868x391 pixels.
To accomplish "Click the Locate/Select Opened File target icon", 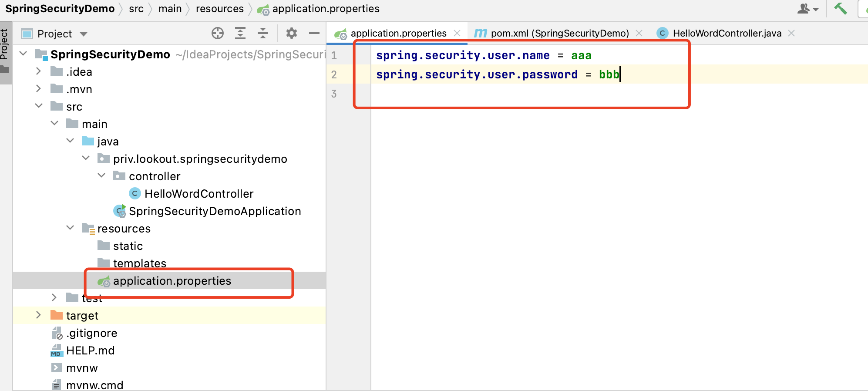I will (217, 33).
